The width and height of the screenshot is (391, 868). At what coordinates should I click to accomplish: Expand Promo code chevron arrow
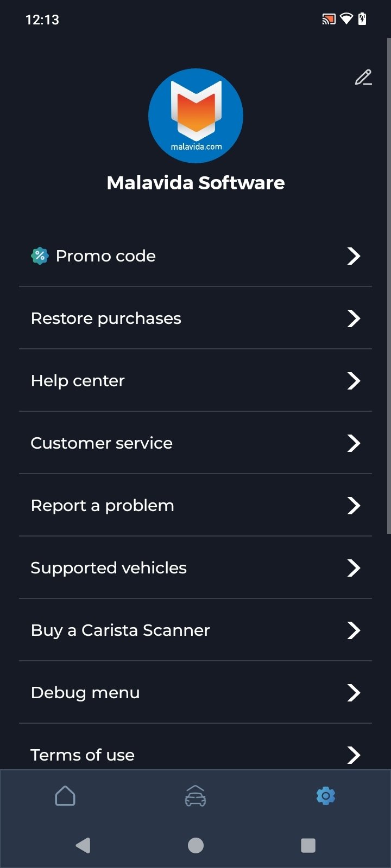point(354,256)
